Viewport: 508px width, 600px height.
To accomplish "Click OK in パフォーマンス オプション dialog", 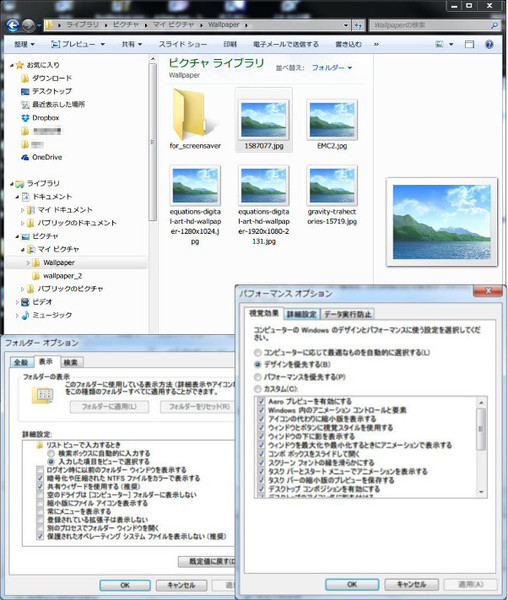I will (x=352, y=584).
